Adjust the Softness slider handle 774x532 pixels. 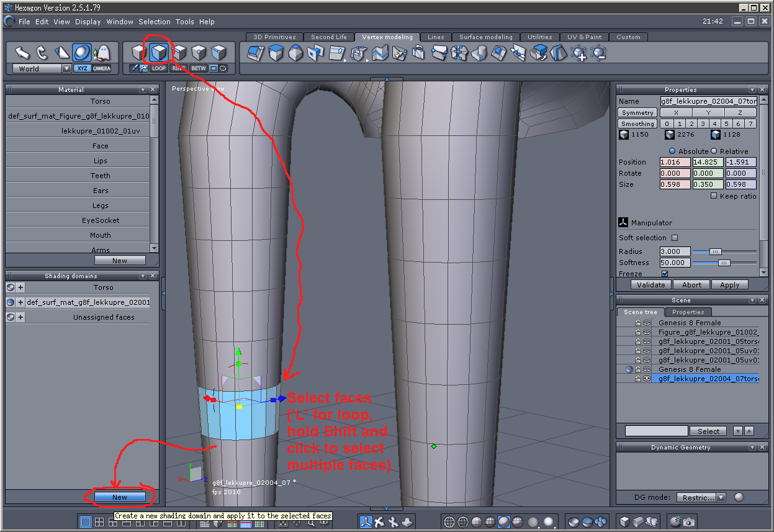(x=724, y=263)
